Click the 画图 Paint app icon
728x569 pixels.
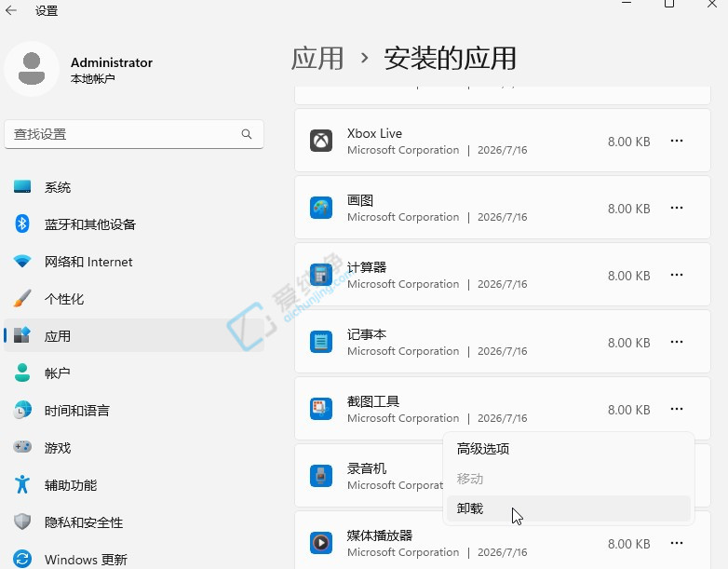click(321, 208)
